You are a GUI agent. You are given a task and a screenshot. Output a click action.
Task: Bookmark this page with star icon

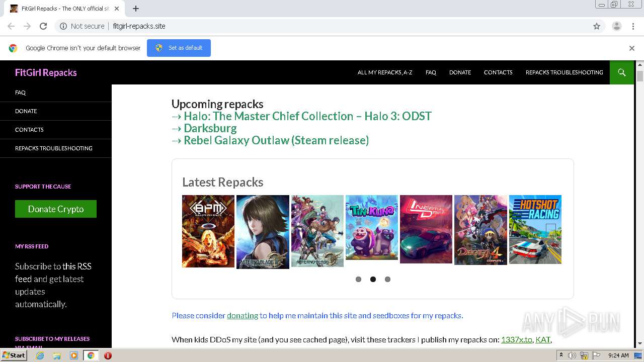click(x=597, y=26)
